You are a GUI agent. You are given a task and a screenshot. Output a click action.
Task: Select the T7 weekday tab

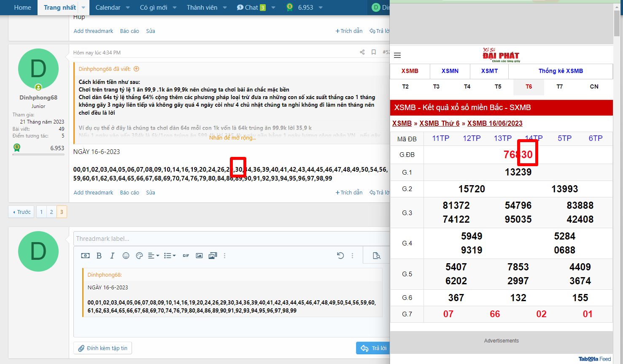560,86
